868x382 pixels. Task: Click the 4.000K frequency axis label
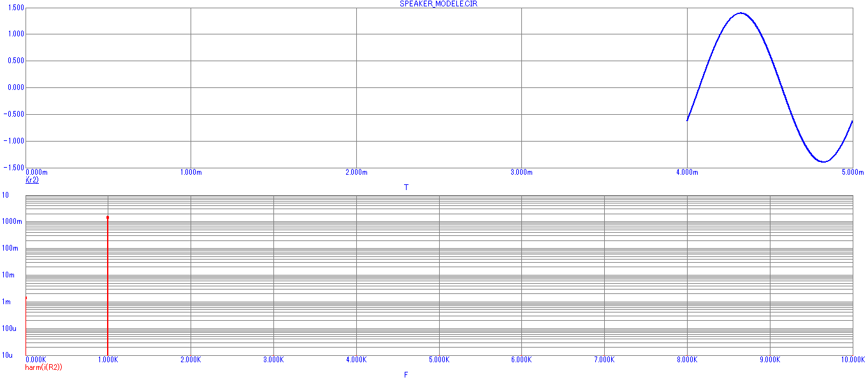pyautogui.click(x=356, y=360)
